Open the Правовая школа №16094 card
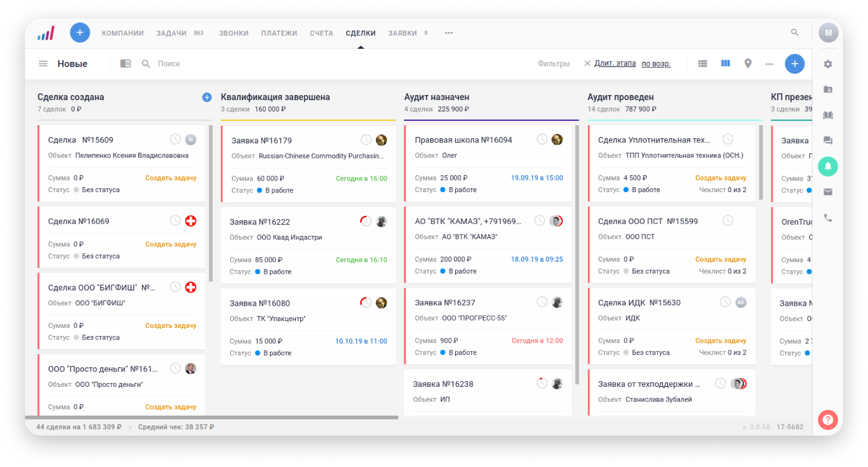 tap(488, 163)
